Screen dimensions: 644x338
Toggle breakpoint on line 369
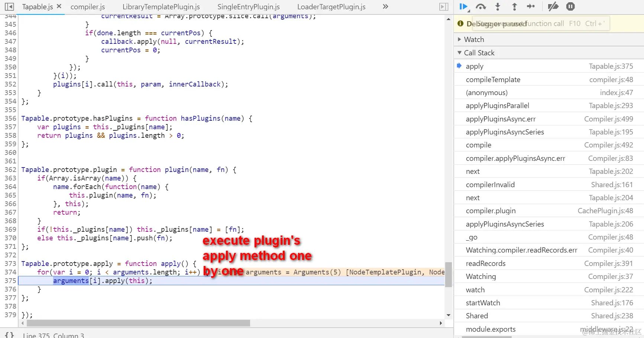10,230
